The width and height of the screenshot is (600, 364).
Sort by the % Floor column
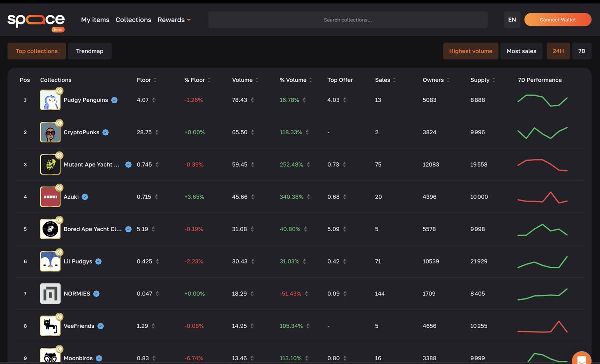[197, 80]
